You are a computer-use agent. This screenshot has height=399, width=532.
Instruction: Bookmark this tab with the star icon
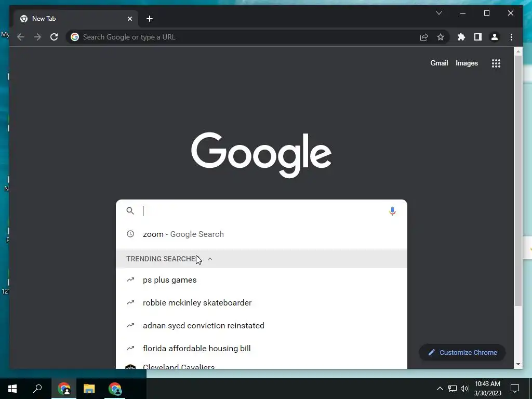[x=441, y=37]
